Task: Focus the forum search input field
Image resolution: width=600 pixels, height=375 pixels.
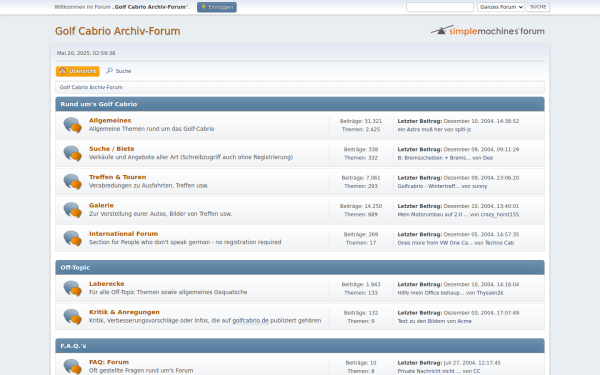Action: pyautogui.click(x=440, y=7)
